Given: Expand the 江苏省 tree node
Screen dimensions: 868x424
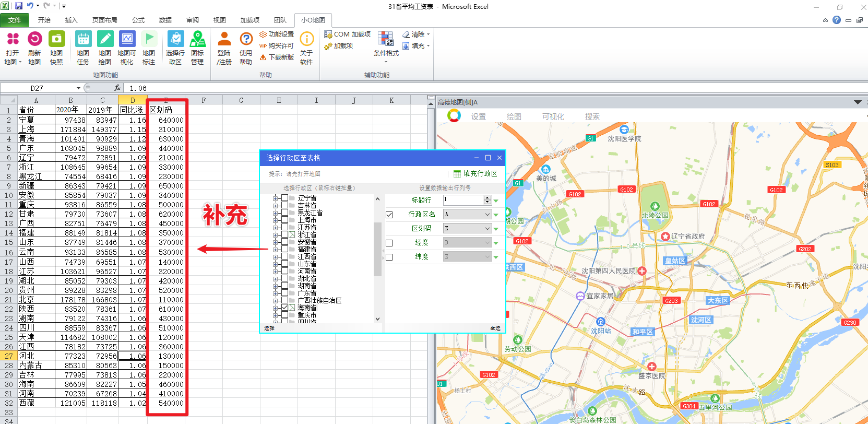Looking at the screenshot, I should click(x=275, y=227).
